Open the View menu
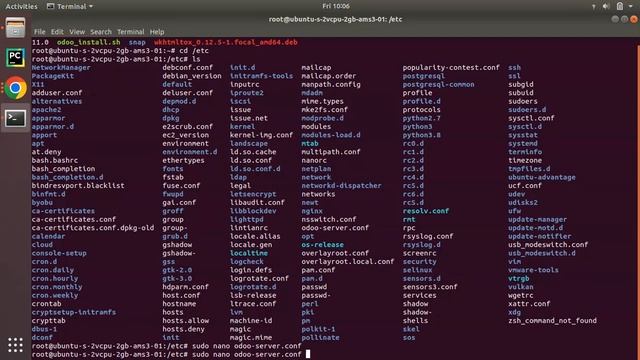Viewport: 640px width, 360px height. [77, 32]
